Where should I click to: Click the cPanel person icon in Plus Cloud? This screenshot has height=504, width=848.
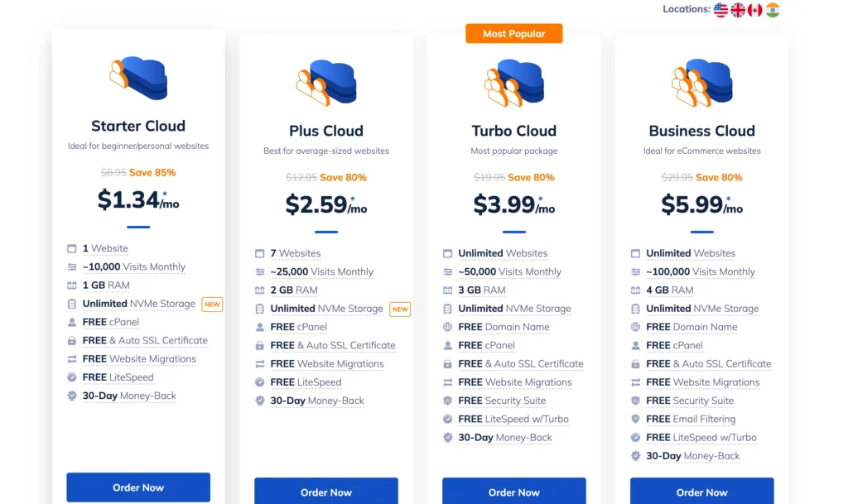pyautogui.click(x=260, y=327)
